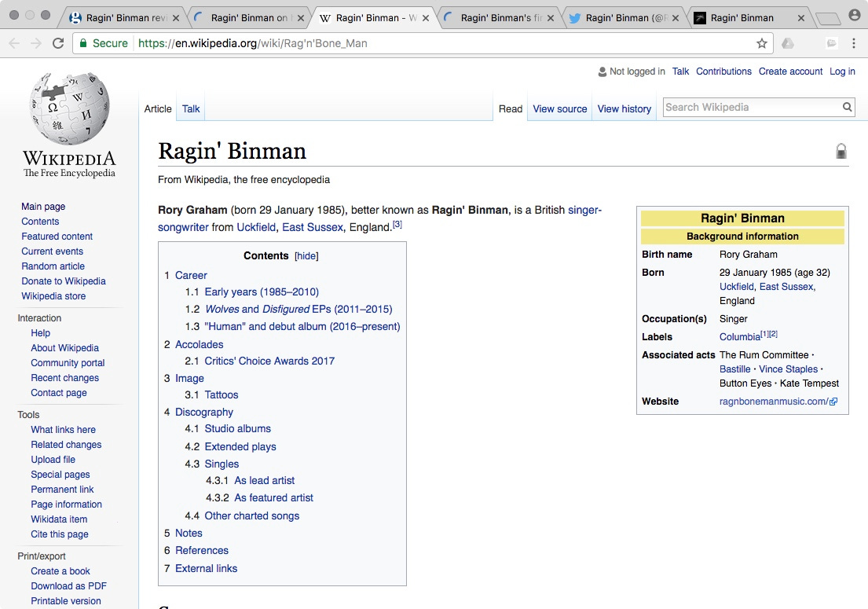The height and width of the screenshot is (609, 868).
Task: Open a Random article
Action: pos(53,266)
